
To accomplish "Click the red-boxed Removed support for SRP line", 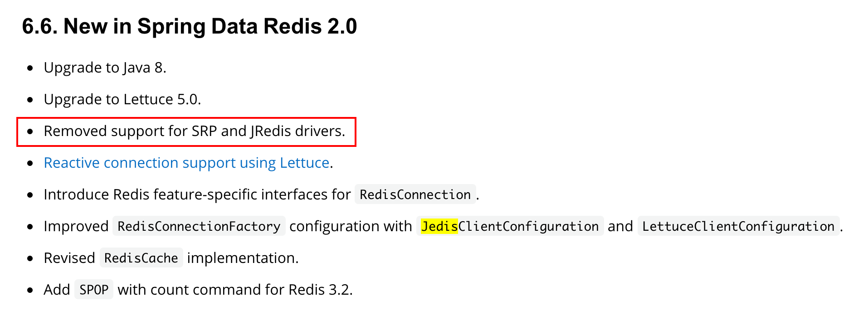I will pyautogui.click(x=186, y=132).
